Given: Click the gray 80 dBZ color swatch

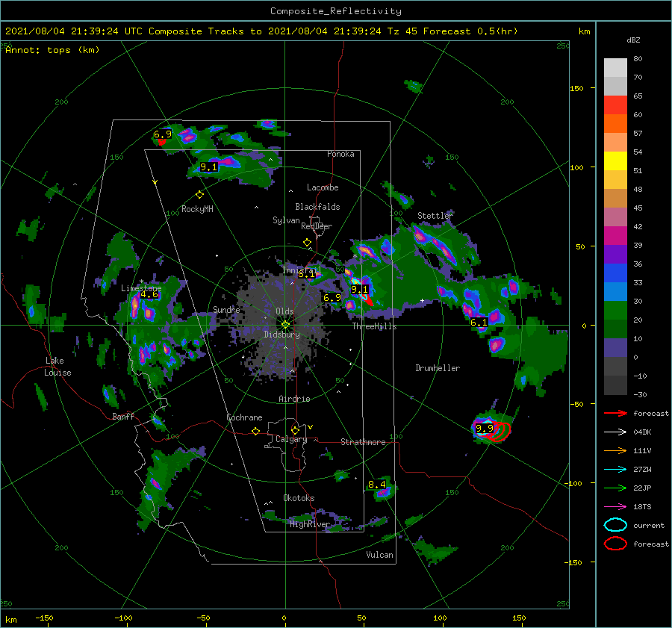Looking at the screenshot, I should (x=615, y=68).
